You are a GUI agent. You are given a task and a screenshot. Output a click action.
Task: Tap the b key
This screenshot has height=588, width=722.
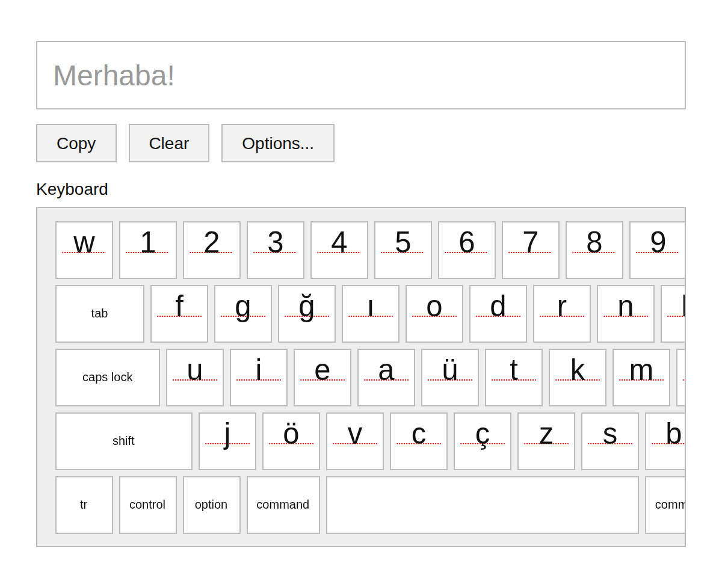click(665, 441)
